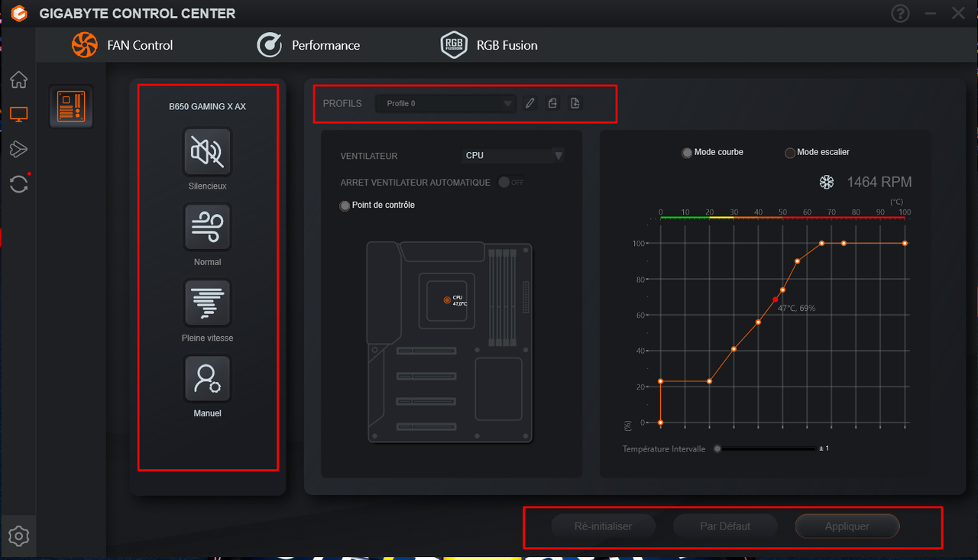
Task: Export the current profile
Action: (x=552, y=102)
